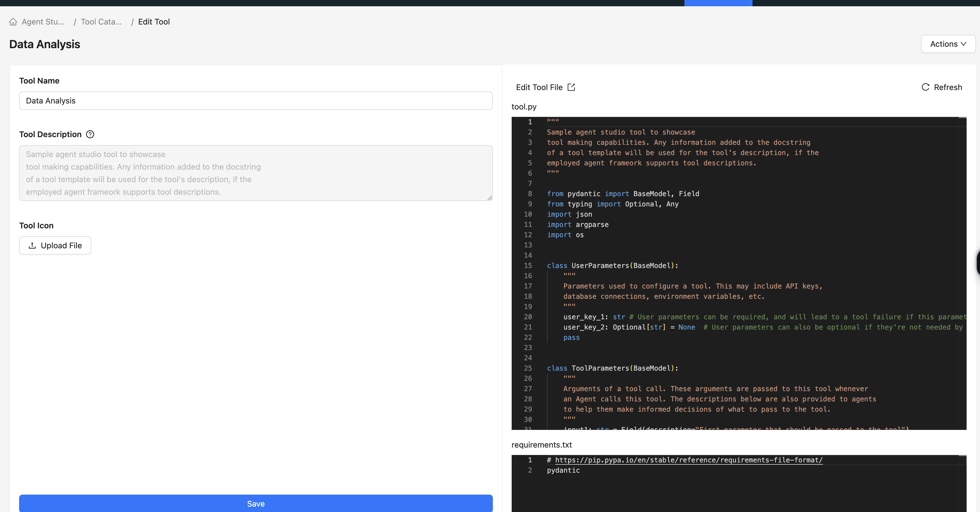Navigate to Agent Studio breadcrumb
980x512 pixels.
pos(43,22)
